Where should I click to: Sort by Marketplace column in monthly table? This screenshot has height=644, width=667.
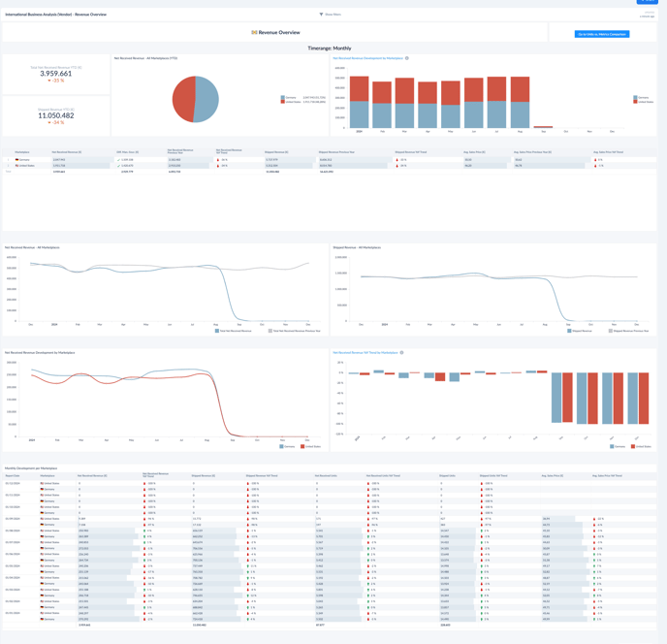pyautogui.click(x=48, y=475)
